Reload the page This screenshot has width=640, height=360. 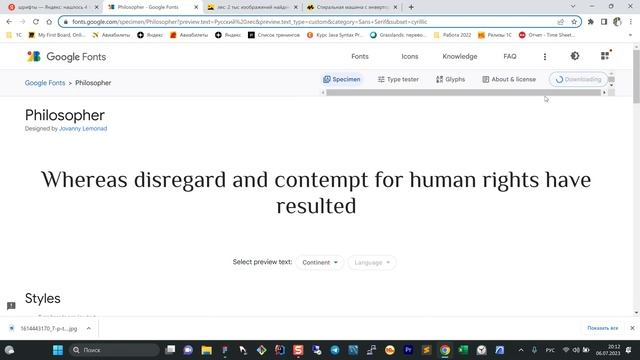pyautogui.click(x=36, y=22)
